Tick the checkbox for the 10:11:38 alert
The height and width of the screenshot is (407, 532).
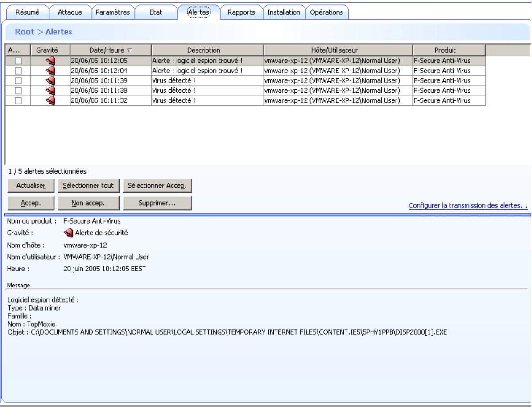[x=18, y=91]
